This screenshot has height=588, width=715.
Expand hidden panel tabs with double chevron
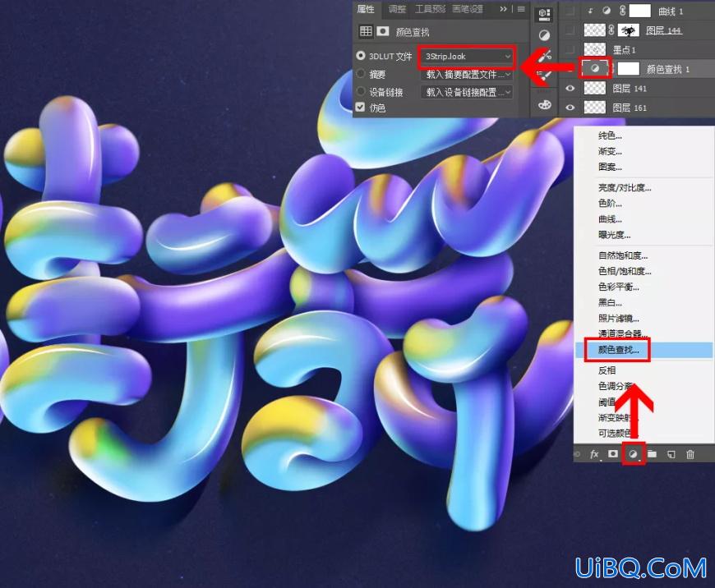(x=503, y=9)
